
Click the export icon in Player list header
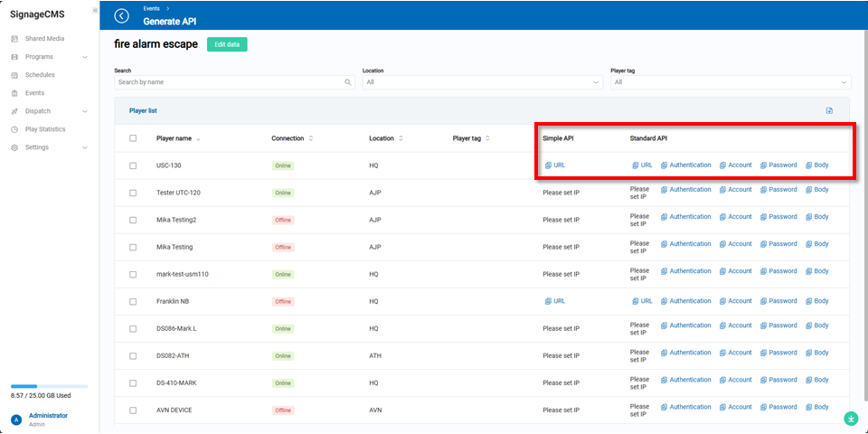point(829,111)
